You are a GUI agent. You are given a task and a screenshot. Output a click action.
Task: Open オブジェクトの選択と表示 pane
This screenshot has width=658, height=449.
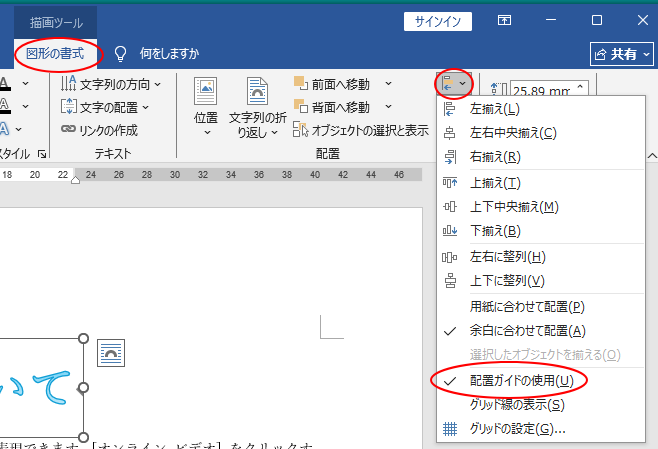click(361, 130)
